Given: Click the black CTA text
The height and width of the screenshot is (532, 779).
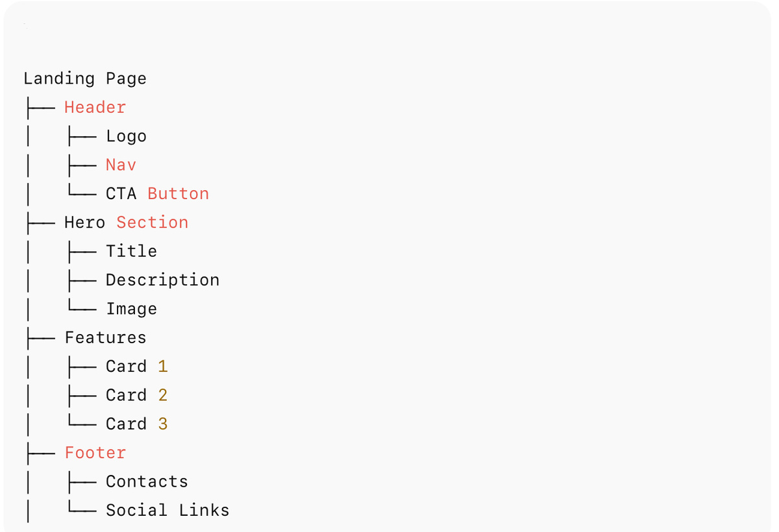Looking at the screenshot, I should click(121, 194).
